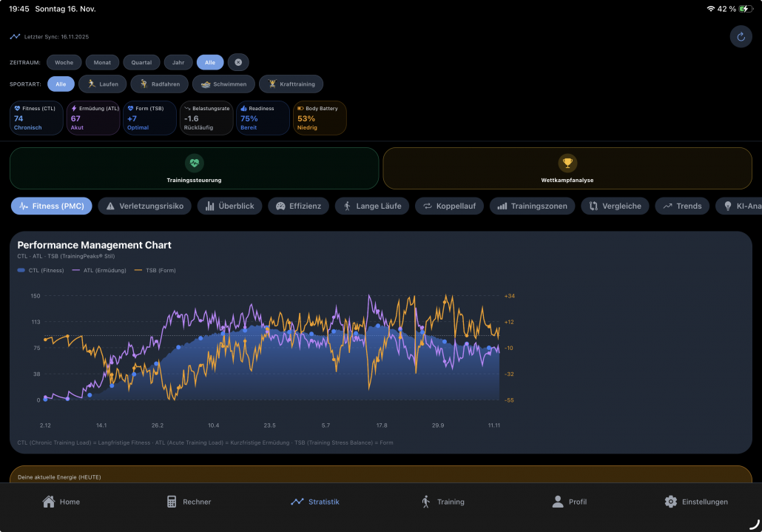Select the Woche time range
Image resolution: width=762 pixels, height=532 pixels.
click(x=64, y=62)
